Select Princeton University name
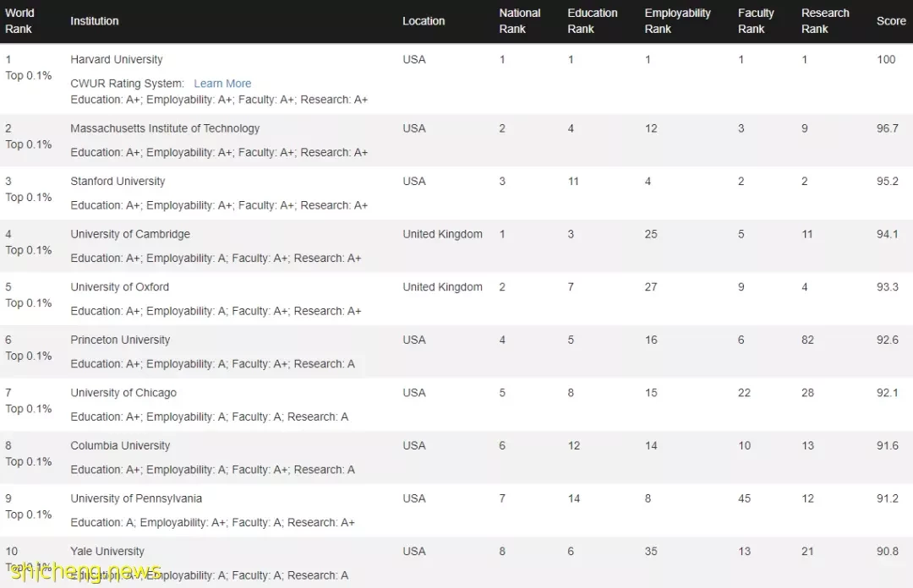 120,340
